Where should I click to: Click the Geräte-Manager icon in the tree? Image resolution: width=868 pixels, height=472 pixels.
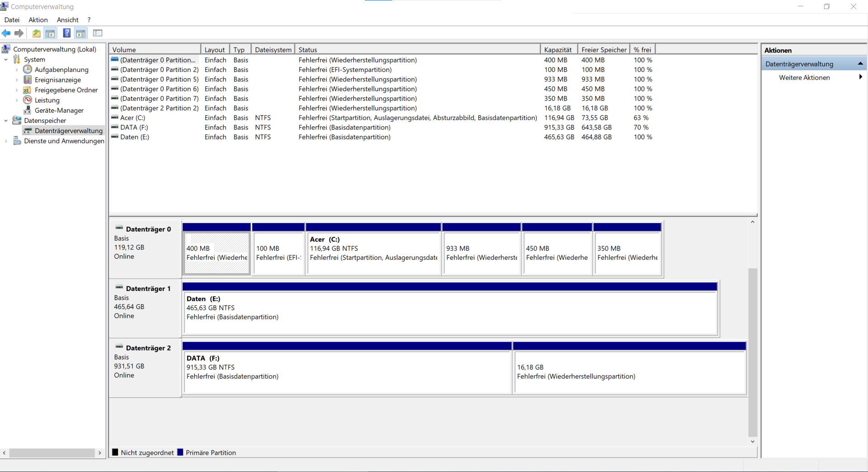pyautogui.click(x=27, y=110)
